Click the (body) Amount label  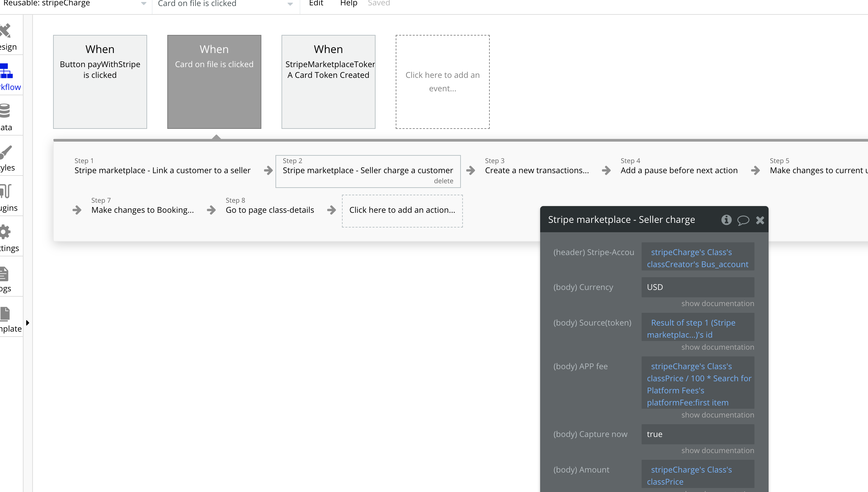click(581, 470)
